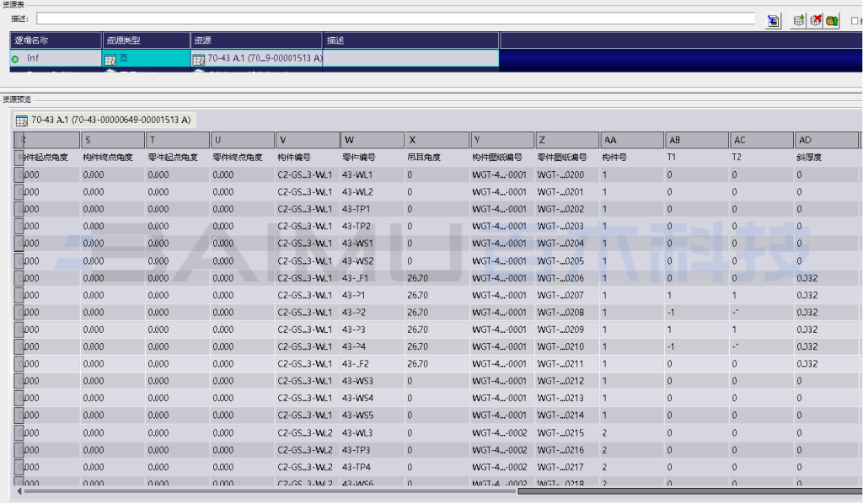The image size is (863, 504).
Task: Click the 逻辑名称 column header
Action: pyautogui.click(x=56, y=40)
